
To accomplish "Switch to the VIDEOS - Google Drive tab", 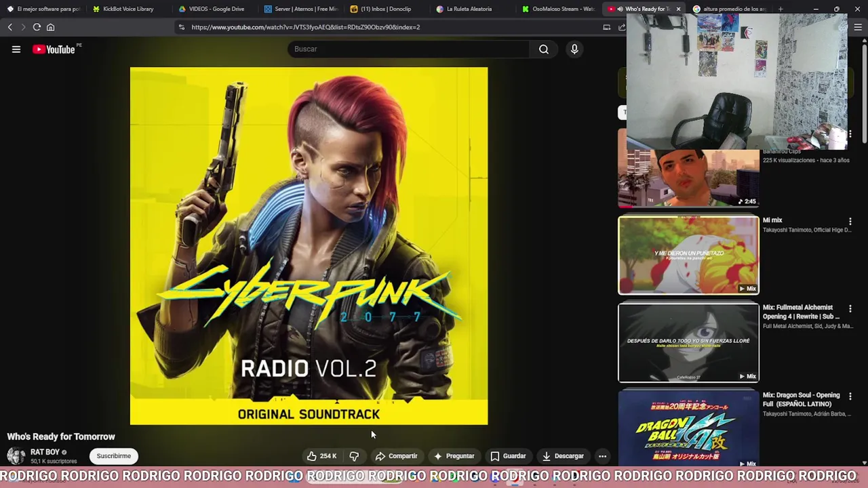I will (216, 9).
